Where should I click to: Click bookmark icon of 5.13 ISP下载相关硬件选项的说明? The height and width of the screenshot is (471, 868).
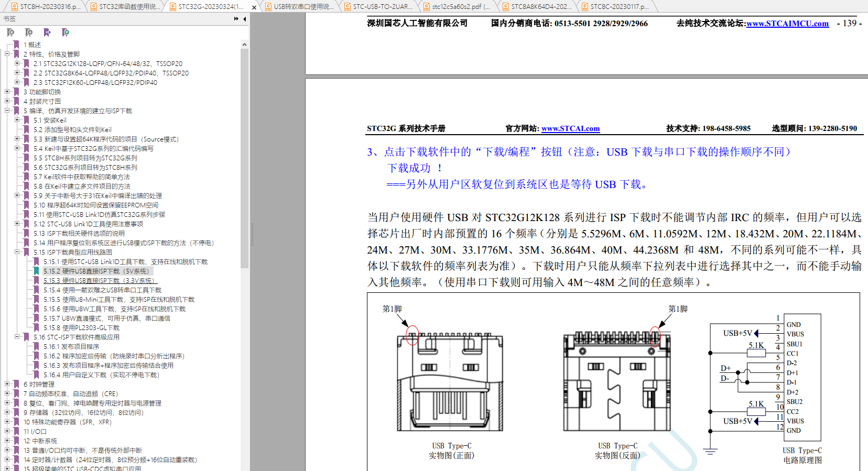(x=27, y=233)
